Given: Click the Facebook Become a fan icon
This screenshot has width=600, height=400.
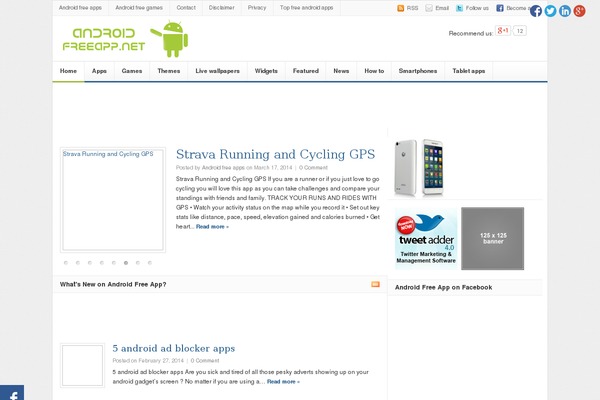Looking at the screenshot, I should pos(500,8).
